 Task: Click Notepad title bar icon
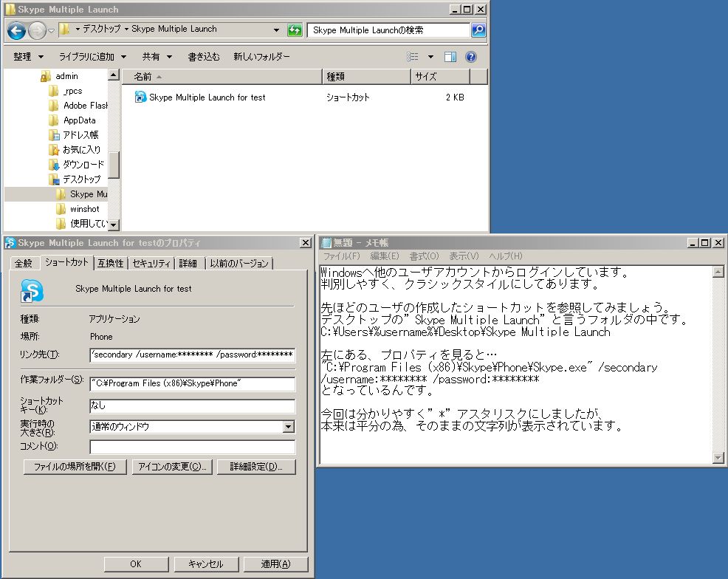click(327, 242)
